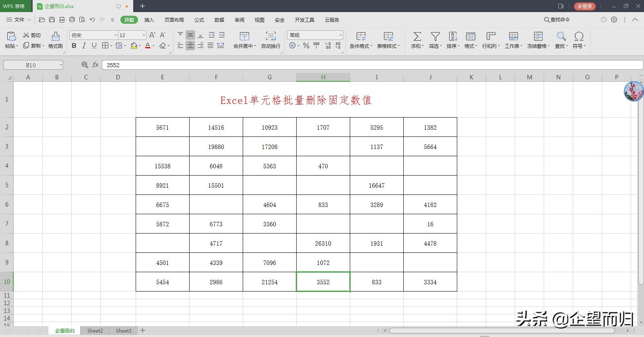644x337 pixels.
Task: Open the 公式 (Formulas) tab
Action: pos(199,20)
